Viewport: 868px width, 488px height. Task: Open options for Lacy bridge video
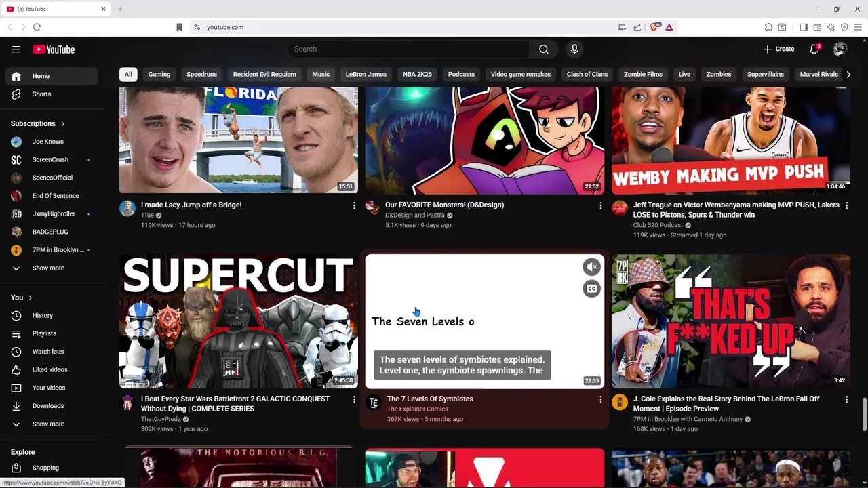point(354,205)
